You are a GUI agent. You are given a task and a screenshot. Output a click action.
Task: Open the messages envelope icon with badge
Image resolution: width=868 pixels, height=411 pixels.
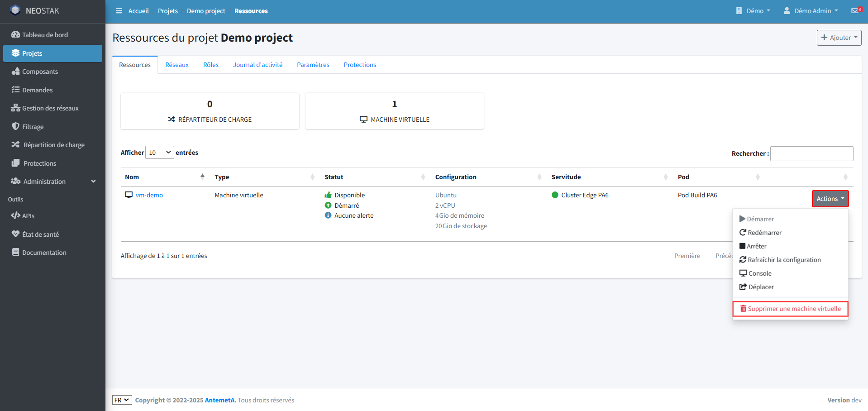click(855, 10)
